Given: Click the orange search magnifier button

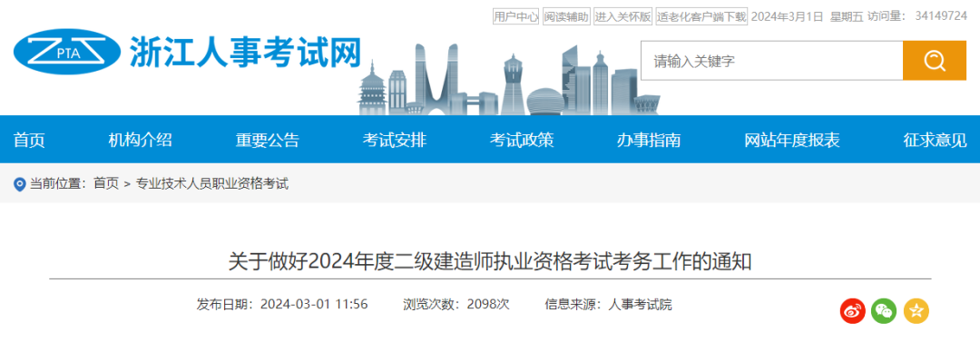Looking at the screenshot, I should click(935, 61).
